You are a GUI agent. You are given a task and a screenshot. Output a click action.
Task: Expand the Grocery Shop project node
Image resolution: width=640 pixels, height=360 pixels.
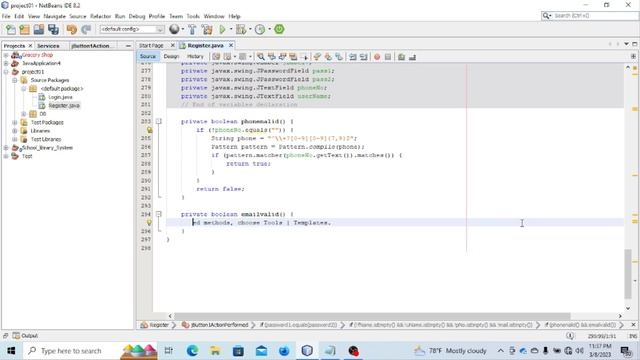[6, 55]
